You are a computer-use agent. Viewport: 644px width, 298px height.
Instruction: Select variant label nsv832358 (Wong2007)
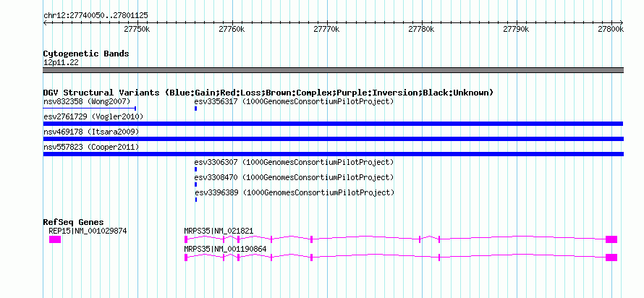point(87,101)
